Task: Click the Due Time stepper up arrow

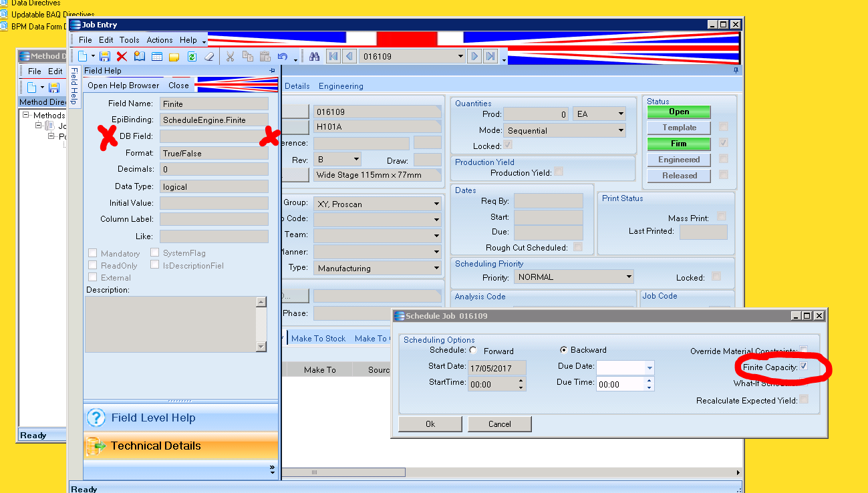Action: coord(648,380)
